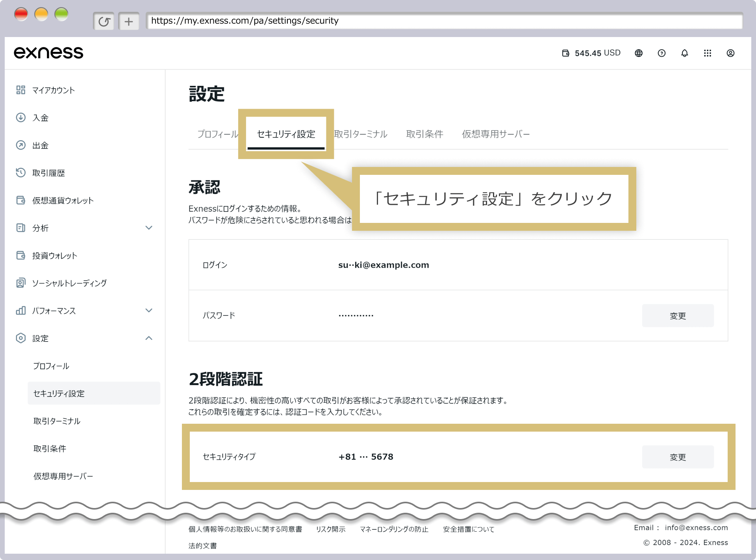Switch to the プロフィール tab
The image size is (756, 560).
tap(218, 134)
